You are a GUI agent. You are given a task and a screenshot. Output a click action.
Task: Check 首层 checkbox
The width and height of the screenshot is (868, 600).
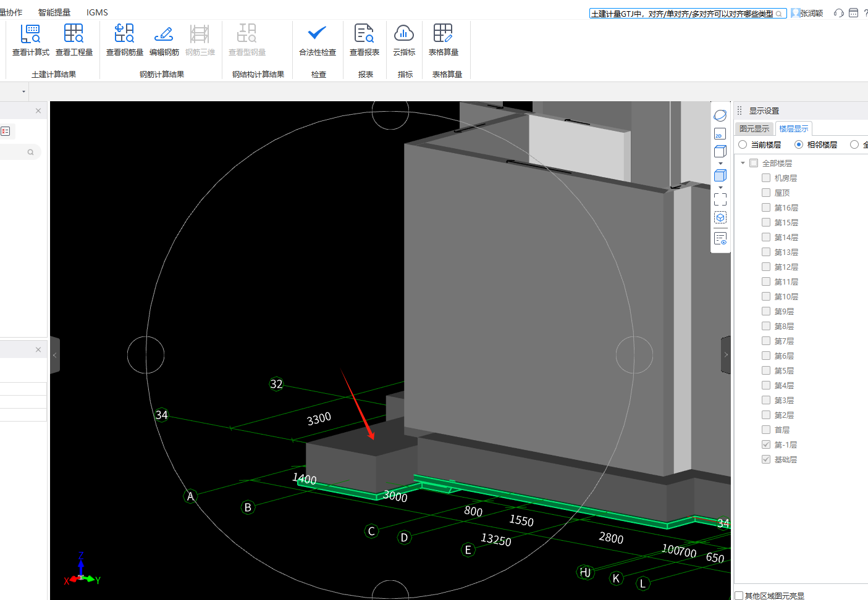(x=766, y=430)
